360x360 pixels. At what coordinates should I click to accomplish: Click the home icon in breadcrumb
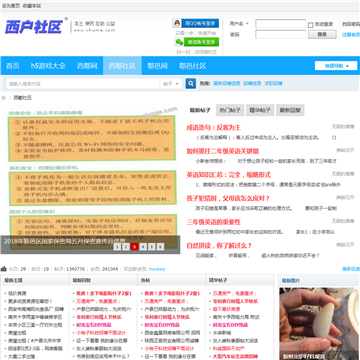pyautogui.click(x=4, y=98)
